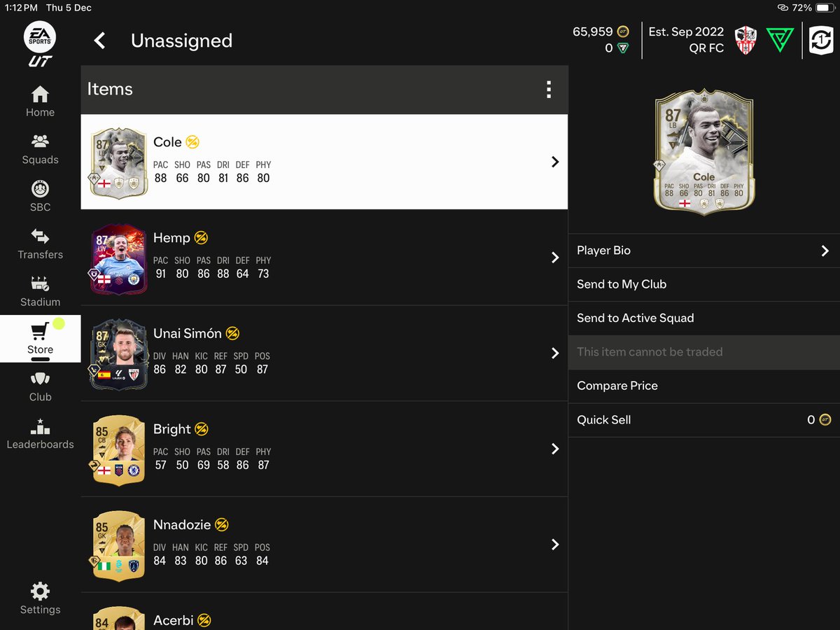The width and height of the screenshot is (840, 630).
Task: Tap the link icon in the status bar
Action: pos(783,8)
